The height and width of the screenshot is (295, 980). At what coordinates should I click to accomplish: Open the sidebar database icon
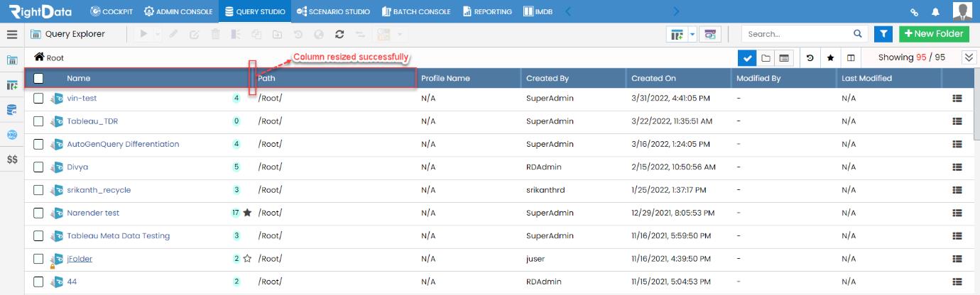[x=12, y=110]
